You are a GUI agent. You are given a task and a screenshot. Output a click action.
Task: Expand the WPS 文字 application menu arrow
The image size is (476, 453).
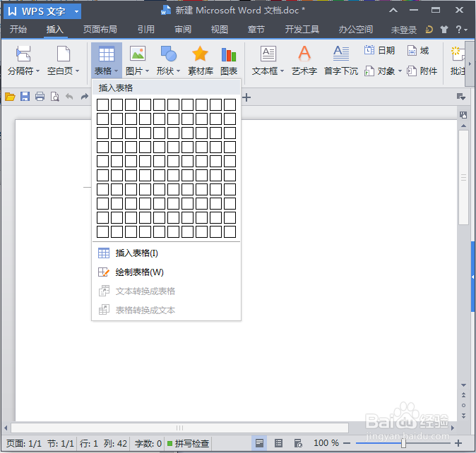coord(77,11)
